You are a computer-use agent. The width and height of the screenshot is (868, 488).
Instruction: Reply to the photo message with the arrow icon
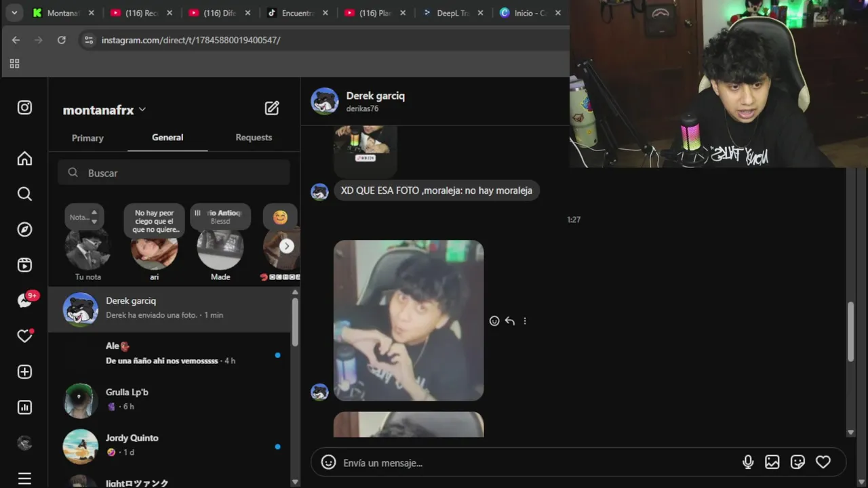[x=510, y=321]
